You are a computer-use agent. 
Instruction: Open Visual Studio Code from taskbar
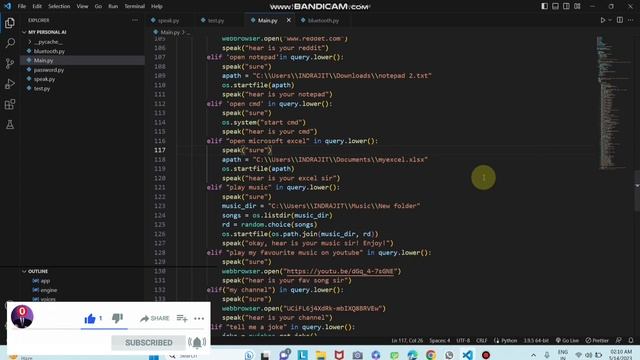[x=467, y=355]
